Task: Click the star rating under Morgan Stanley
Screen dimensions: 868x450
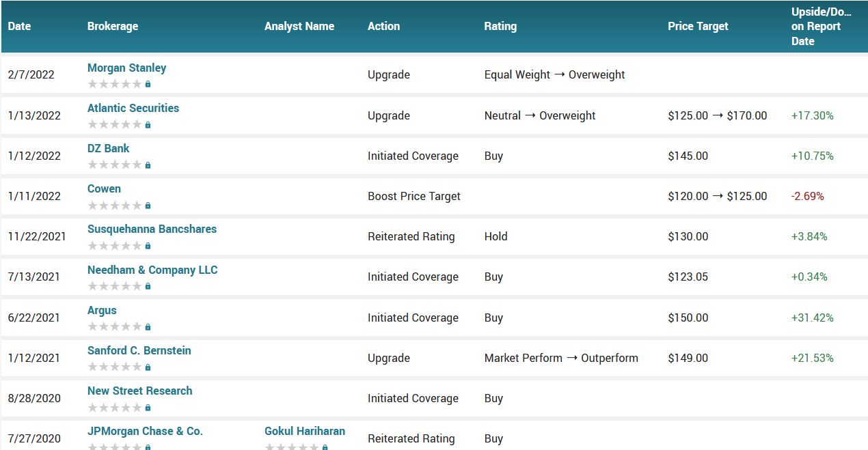Action: click(115, 84)
